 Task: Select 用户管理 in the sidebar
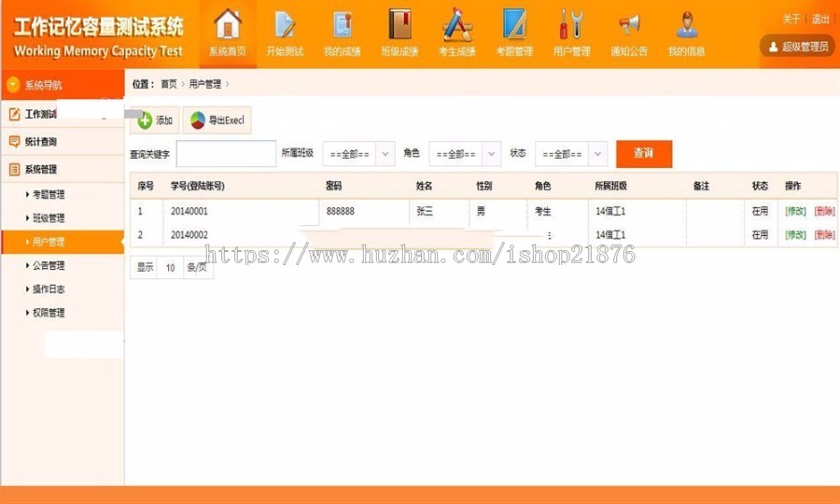click(63, 242)
